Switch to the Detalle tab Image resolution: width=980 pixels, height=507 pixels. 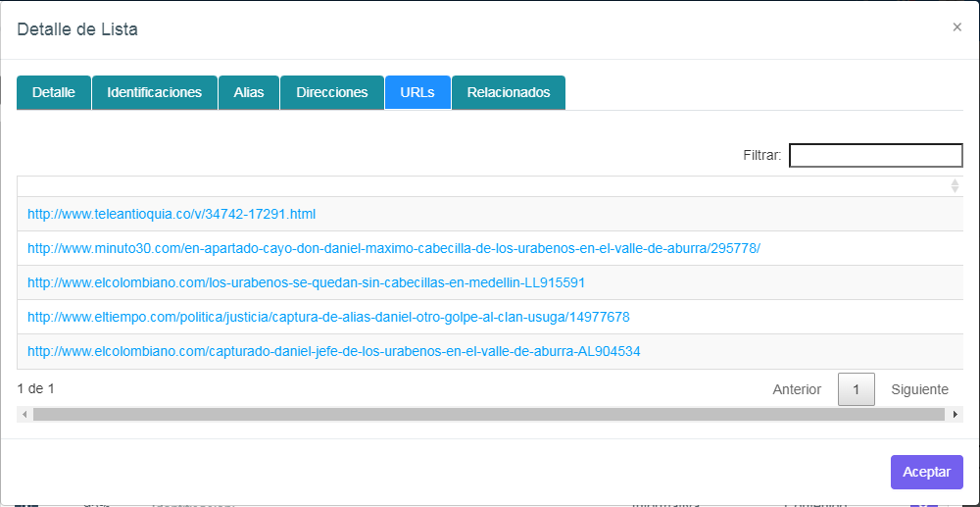pyautogui.click(x=54, y=92)
